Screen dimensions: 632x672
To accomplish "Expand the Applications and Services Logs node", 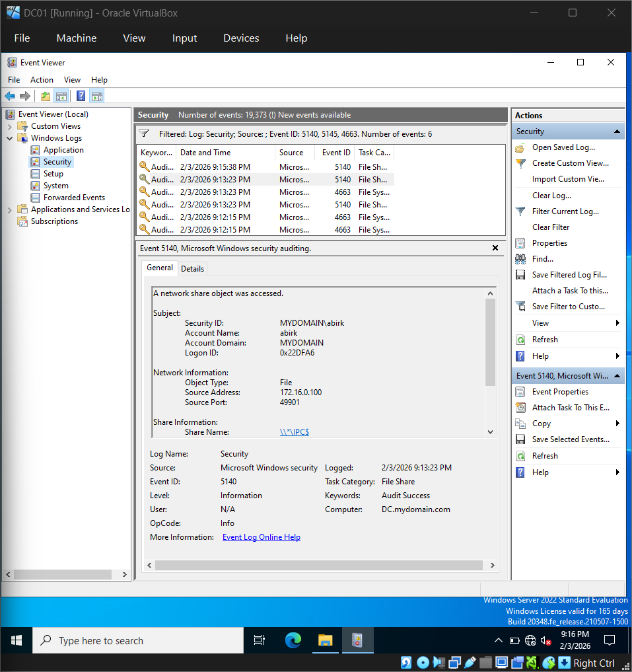I will coord(9,210).
